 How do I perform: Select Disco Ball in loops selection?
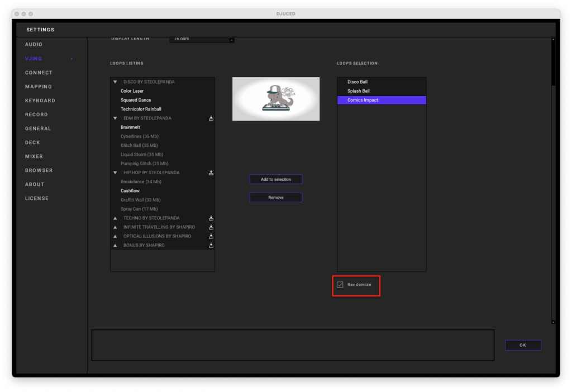pyautogui.click(x=357, y=82)
